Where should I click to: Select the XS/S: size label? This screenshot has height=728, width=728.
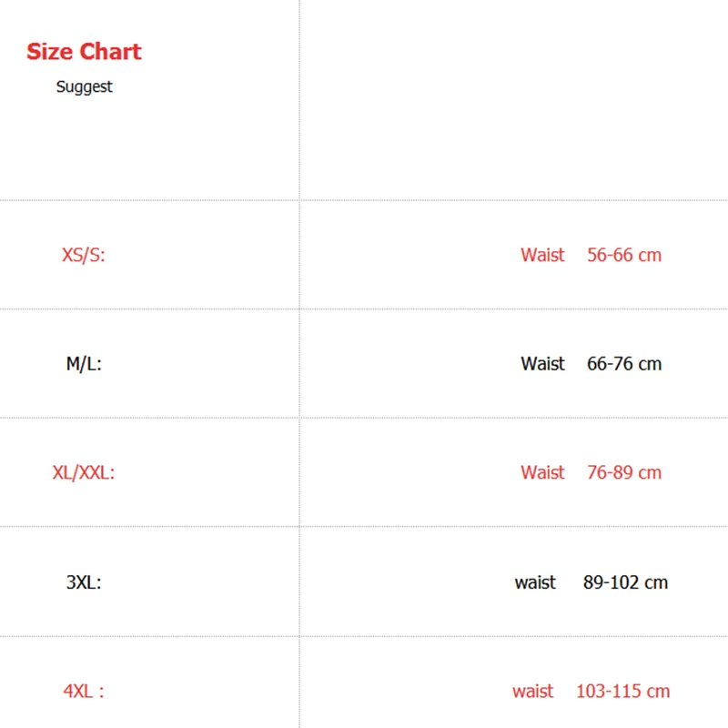(84, 255)
